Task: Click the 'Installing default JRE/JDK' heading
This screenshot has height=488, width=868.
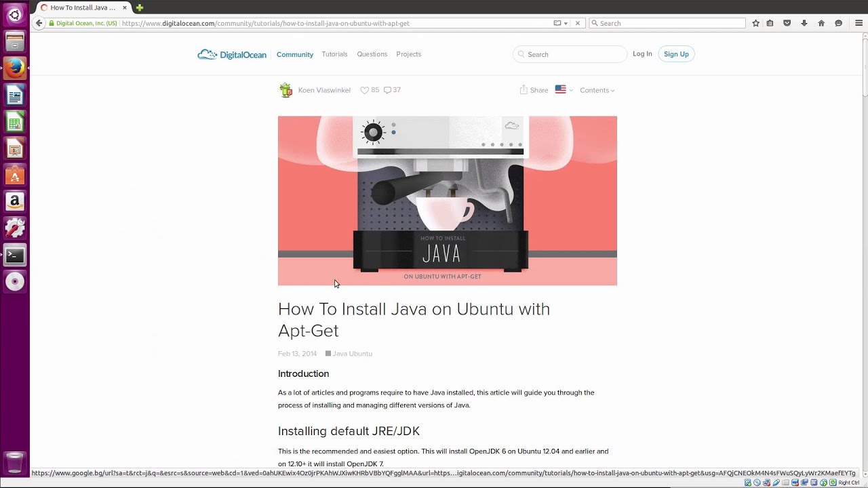Action: (349, 431)
